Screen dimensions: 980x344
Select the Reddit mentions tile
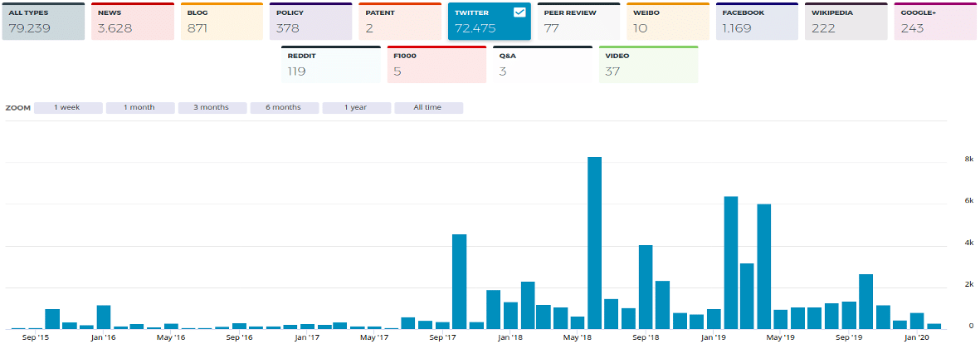tap(330, 66)
